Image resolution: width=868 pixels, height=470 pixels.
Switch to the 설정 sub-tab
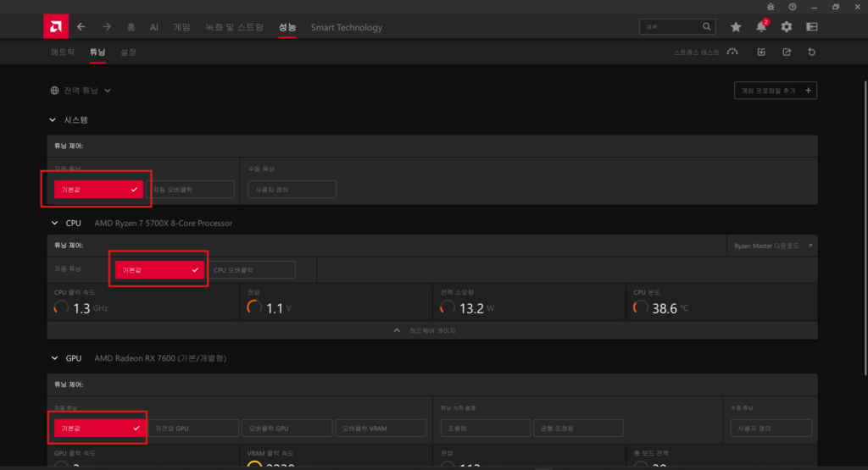click(x=128, y=52)
